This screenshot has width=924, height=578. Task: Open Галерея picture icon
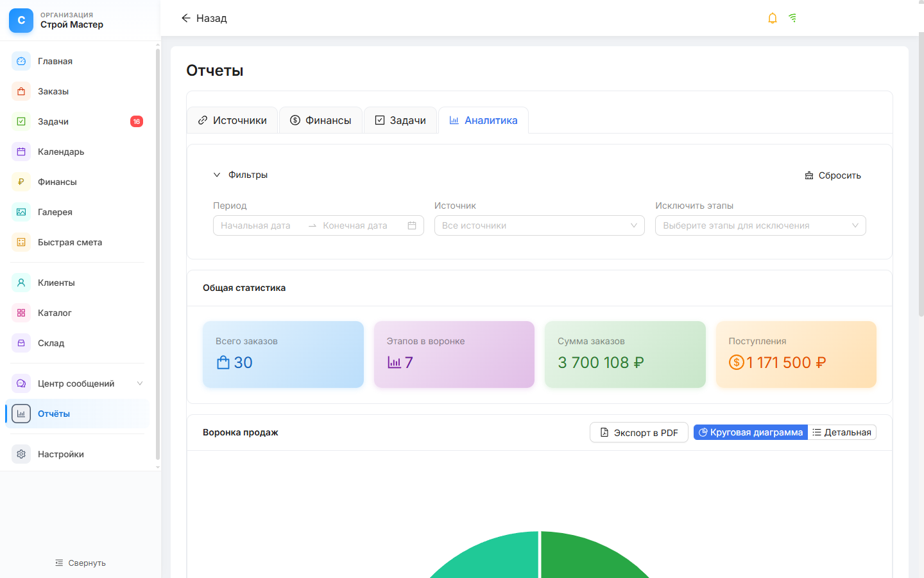point(21,212)
